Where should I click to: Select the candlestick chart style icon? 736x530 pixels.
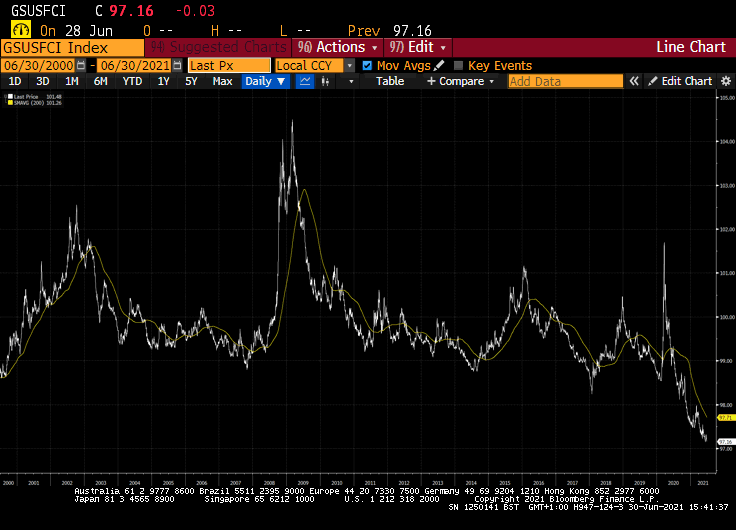[x=325, y=81]
